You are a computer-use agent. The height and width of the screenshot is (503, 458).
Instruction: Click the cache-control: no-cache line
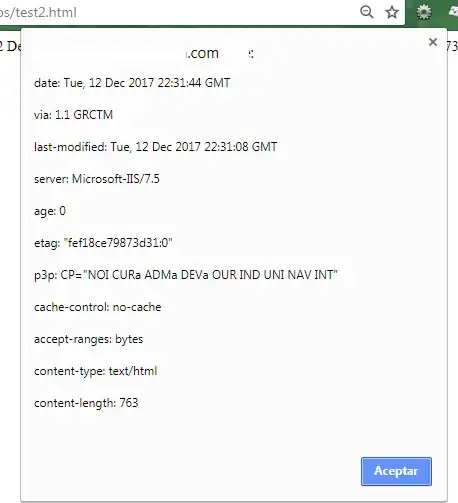point(98,307)
